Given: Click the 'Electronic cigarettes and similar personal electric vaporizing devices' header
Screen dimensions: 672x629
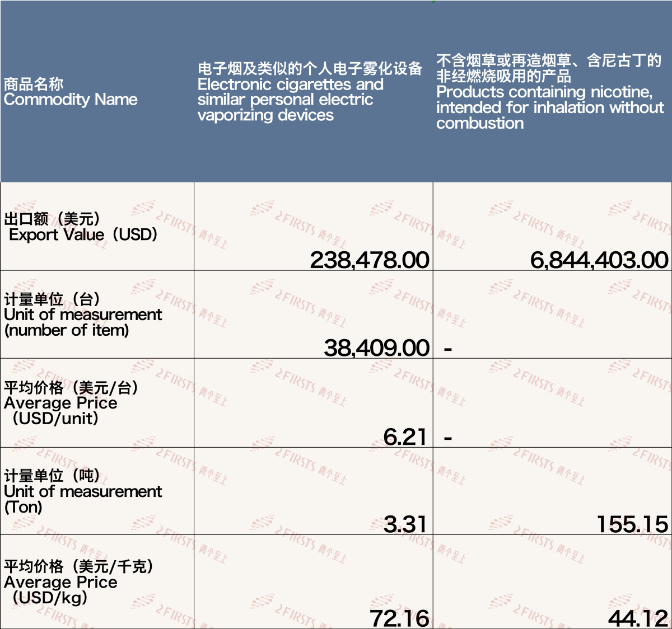Looking at the screenshot, I should point(314,91).
